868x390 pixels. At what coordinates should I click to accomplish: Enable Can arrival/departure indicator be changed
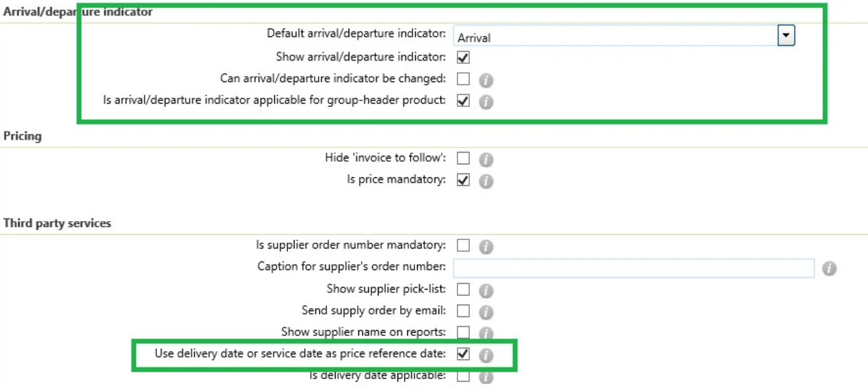pos(463,79)
